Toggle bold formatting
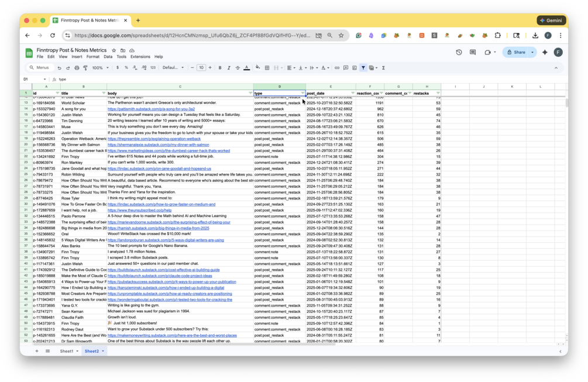The image size is (588, 382). [220, 68]
